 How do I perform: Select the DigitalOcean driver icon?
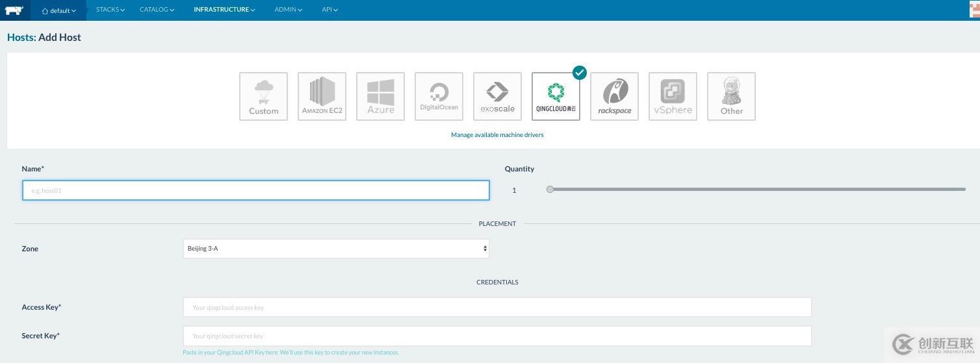coord(439,96)
